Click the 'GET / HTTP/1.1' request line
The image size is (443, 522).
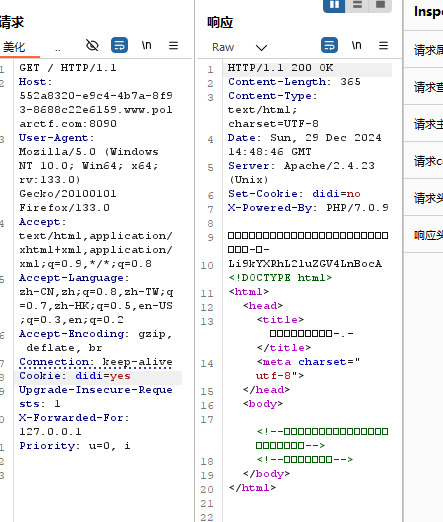point(68,68)
